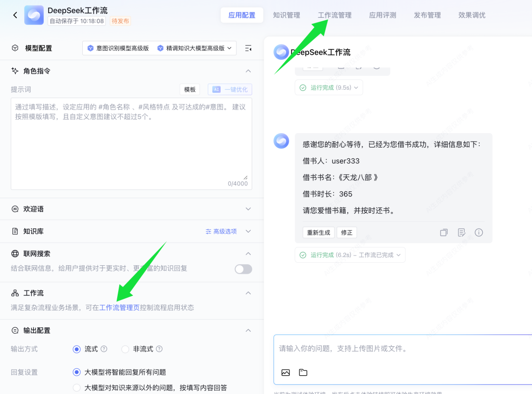
Task: Open the 工作流管理 tab
Action: click(334, 15)
